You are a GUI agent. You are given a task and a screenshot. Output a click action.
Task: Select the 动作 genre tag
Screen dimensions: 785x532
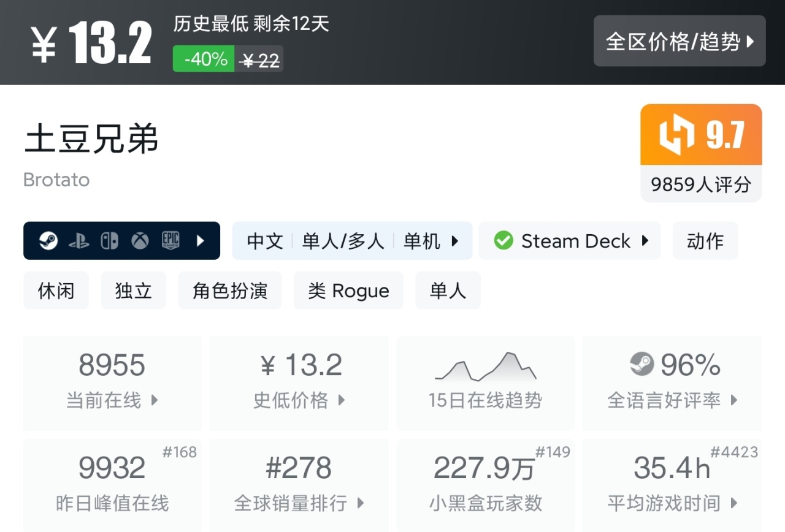(705, 241)
